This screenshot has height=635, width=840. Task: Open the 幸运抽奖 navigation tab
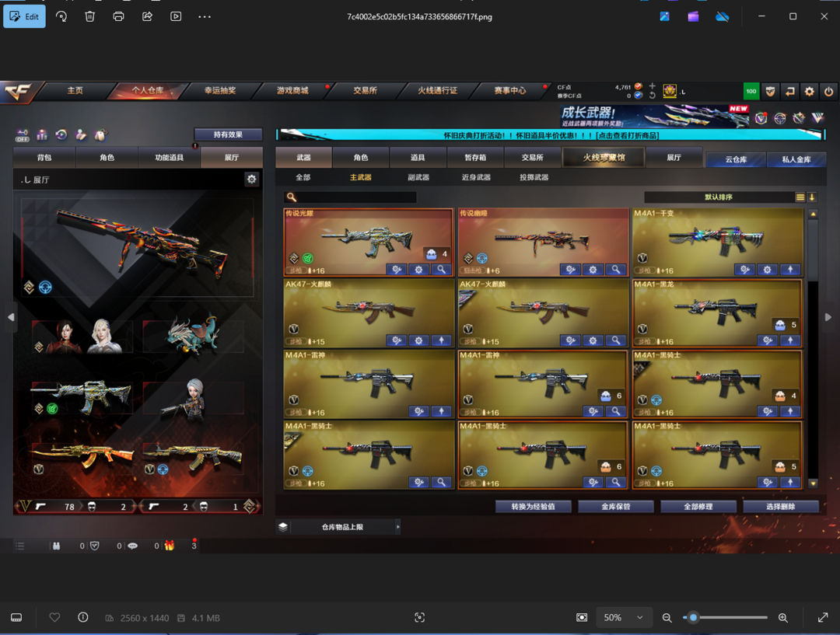pos(220,90)
